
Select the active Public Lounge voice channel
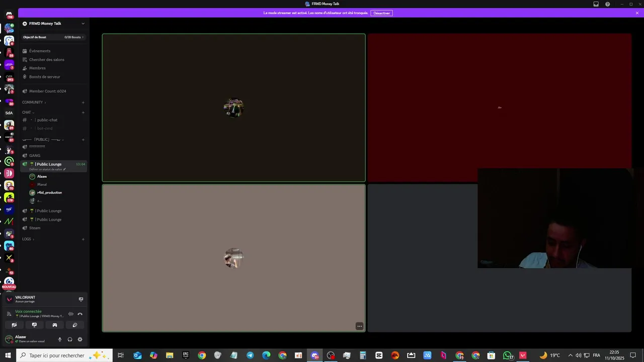tap(53, 164)
